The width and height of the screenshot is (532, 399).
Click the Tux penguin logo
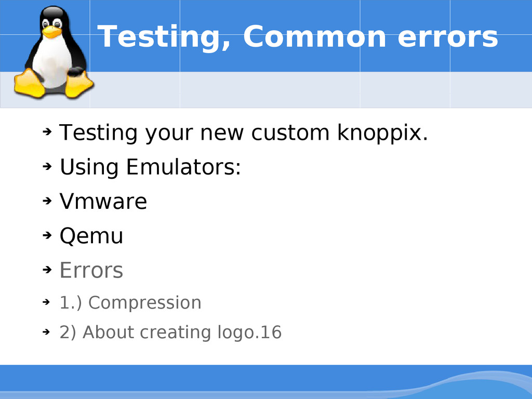(x=54, y=53)
